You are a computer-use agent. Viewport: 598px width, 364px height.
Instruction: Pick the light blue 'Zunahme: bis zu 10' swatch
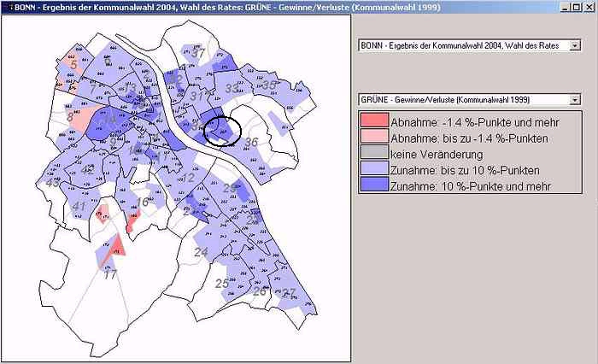coord(373,168)
